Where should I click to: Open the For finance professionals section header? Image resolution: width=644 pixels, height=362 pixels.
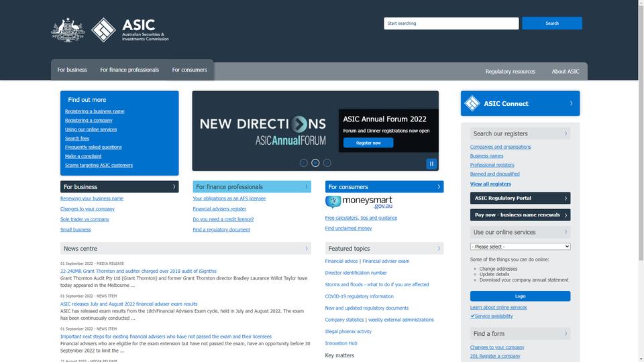click(x=252, y=187)
